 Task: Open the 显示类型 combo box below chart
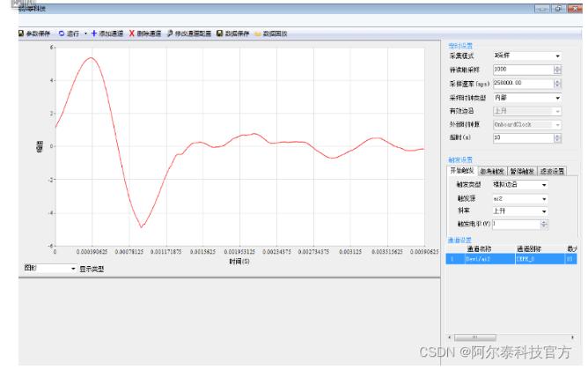pos(49,269)
